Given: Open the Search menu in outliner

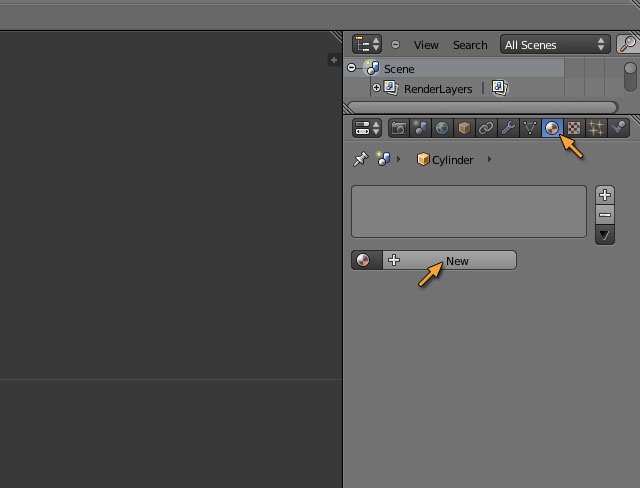Looking at the screenshot, I should click(470, 44).
